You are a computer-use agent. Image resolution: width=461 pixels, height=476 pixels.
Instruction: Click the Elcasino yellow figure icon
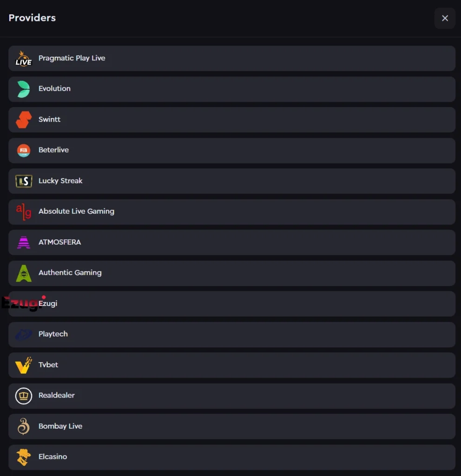tap(23, 457)
